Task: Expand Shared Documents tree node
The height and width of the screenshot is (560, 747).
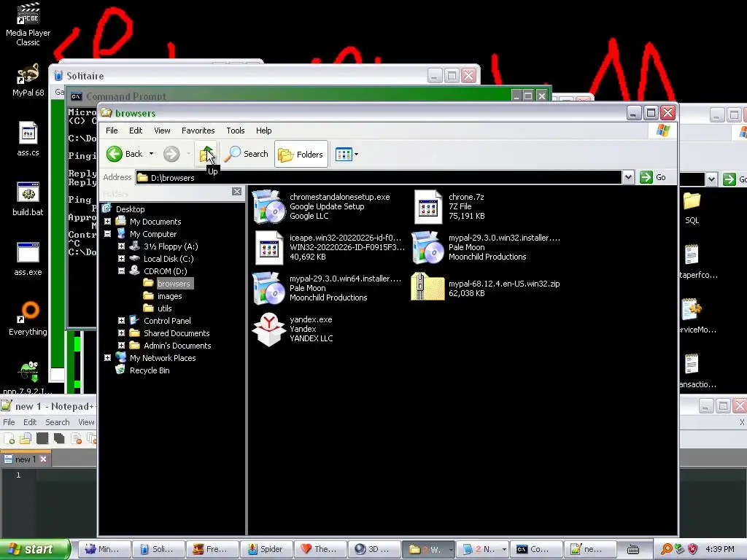Action: point(122,332)
